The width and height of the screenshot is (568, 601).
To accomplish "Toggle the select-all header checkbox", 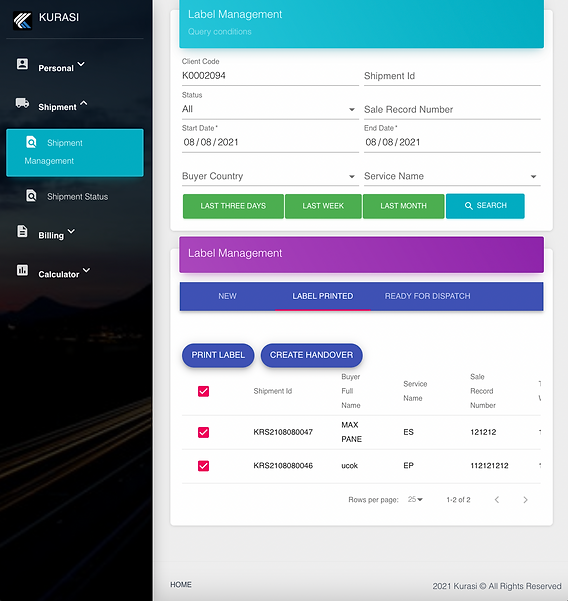I will [204, 391].
